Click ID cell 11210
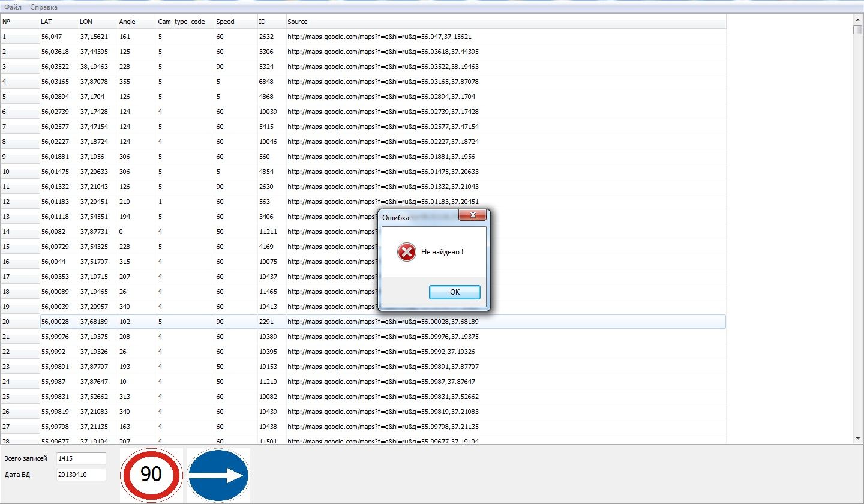Viewport: 864px width, 504px height. [271, 382]
